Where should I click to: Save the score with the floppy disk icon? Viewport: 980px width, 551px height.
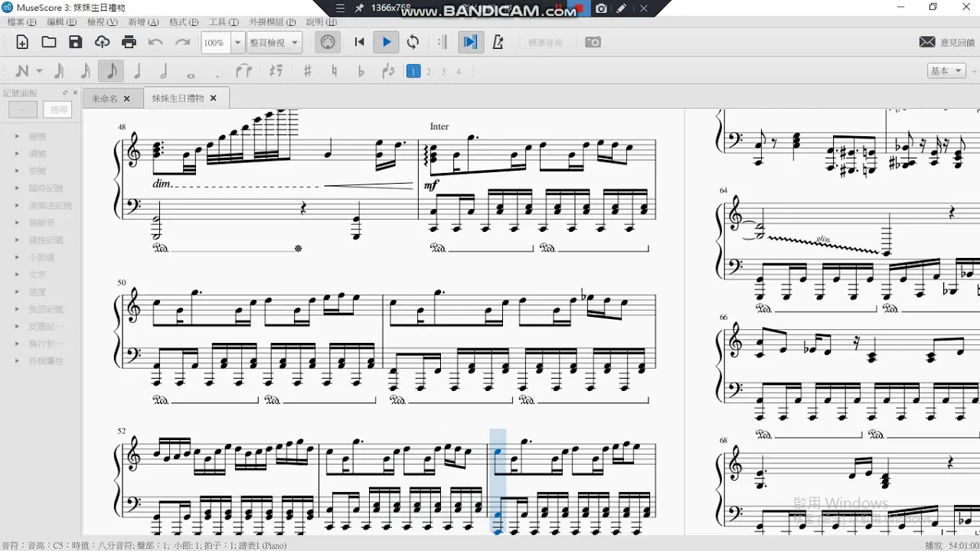point(75,42)
